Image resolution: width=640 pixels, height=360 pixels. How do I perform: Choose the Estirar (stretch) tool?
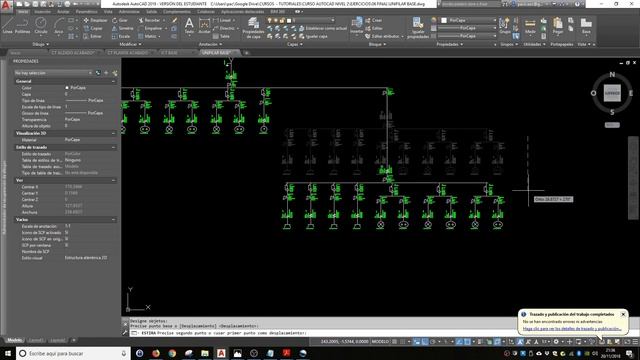(x=93, y=36)
